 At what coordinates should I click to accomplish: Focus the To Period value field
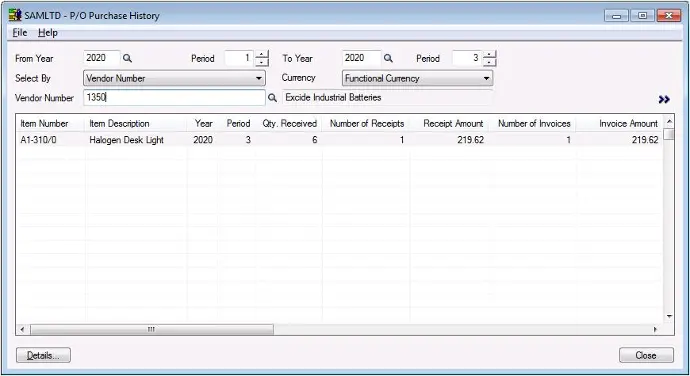[467, 58]
